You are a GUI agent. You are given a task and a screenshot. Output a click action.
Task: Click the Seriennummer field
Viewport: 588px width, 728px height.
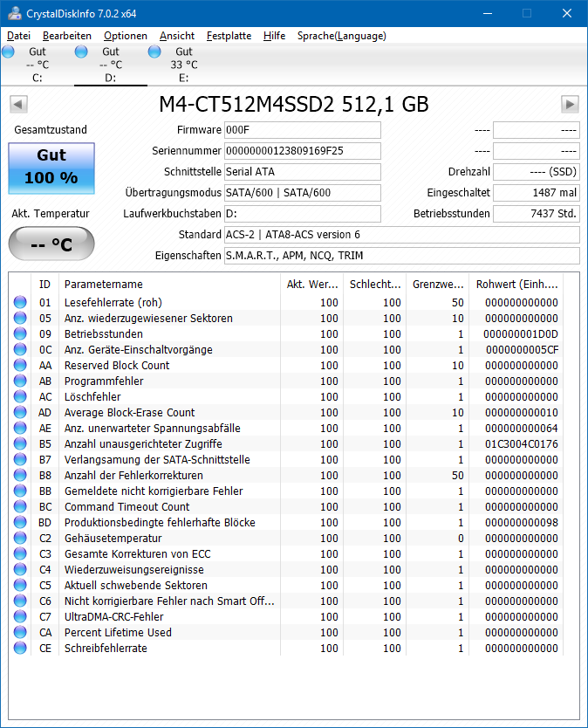point(303,151)
